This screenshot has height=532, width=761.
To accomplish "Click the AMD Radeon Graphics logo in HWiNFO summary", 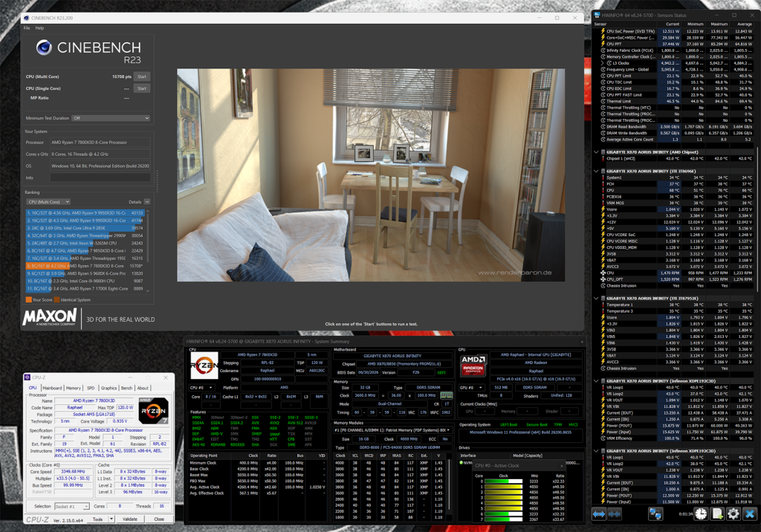I will click(x=473, y=365).
